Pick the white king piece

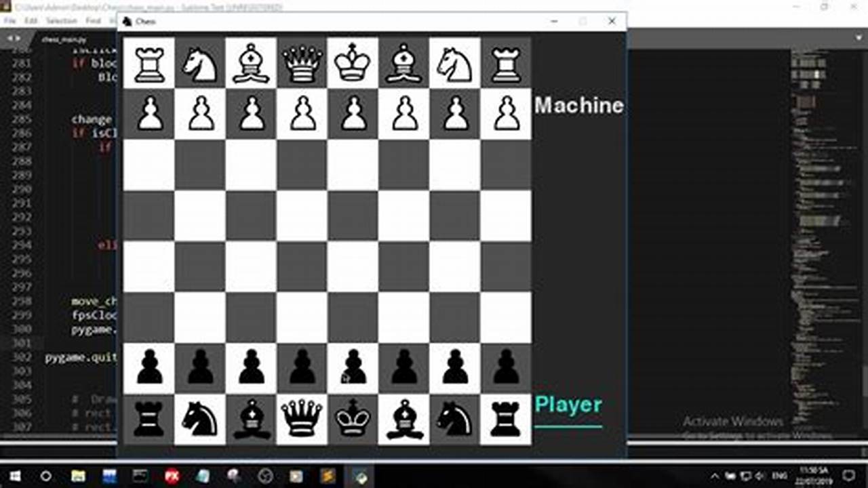pyautogui.click(x=353, y=64)
